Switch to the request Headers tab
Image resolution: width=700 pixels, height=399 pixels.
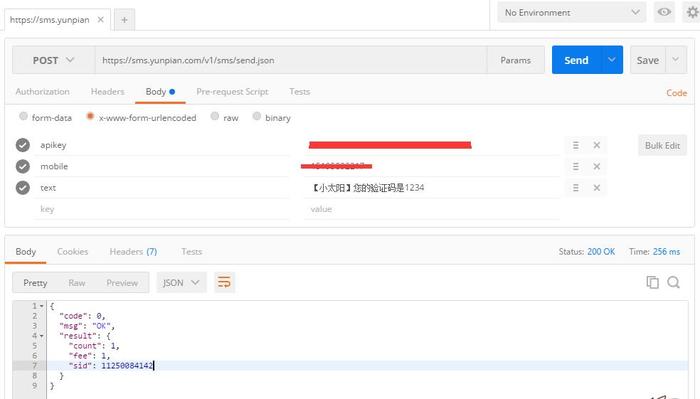click(x=108, y=91)
